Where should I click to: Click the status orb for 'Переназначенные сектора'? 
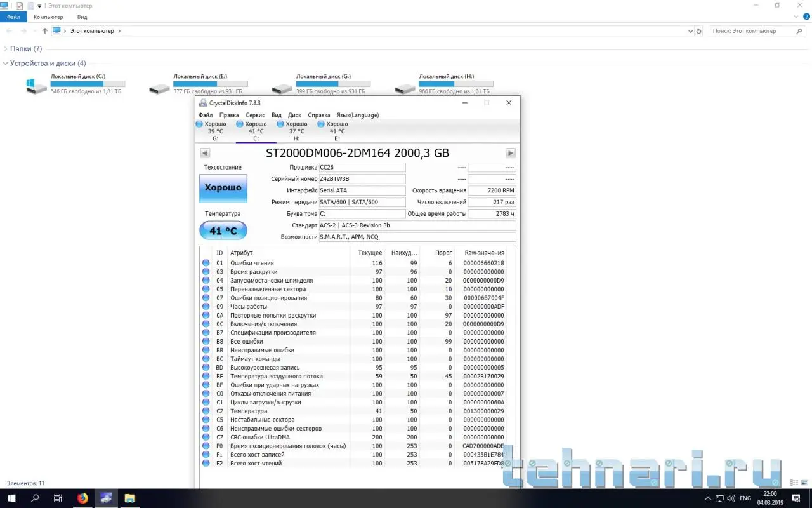[x=206, y=289]
